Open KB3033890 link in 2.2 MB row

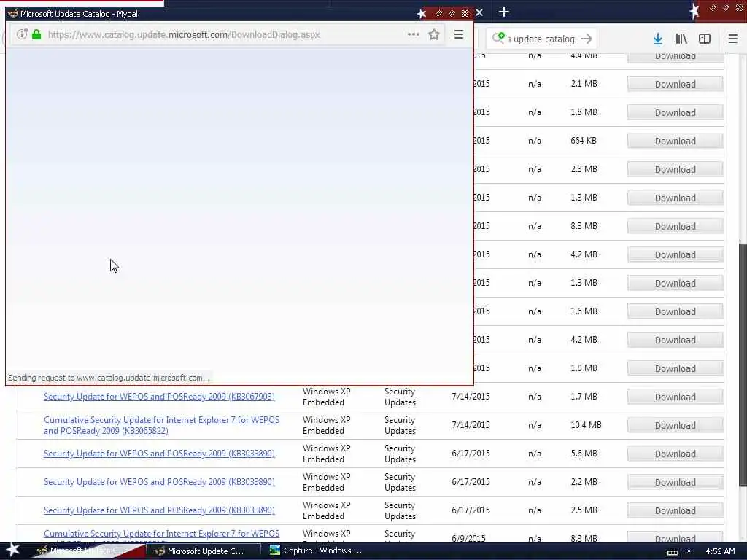159,482
